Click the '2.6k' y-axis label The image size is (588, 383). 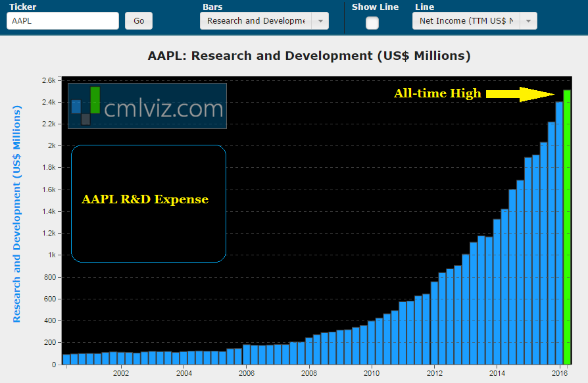coord(49,80)
